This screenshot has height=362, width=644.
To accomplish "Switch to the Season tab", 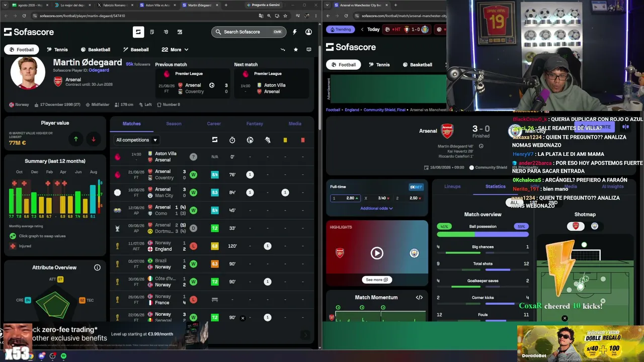I will (x=174, y=124).
